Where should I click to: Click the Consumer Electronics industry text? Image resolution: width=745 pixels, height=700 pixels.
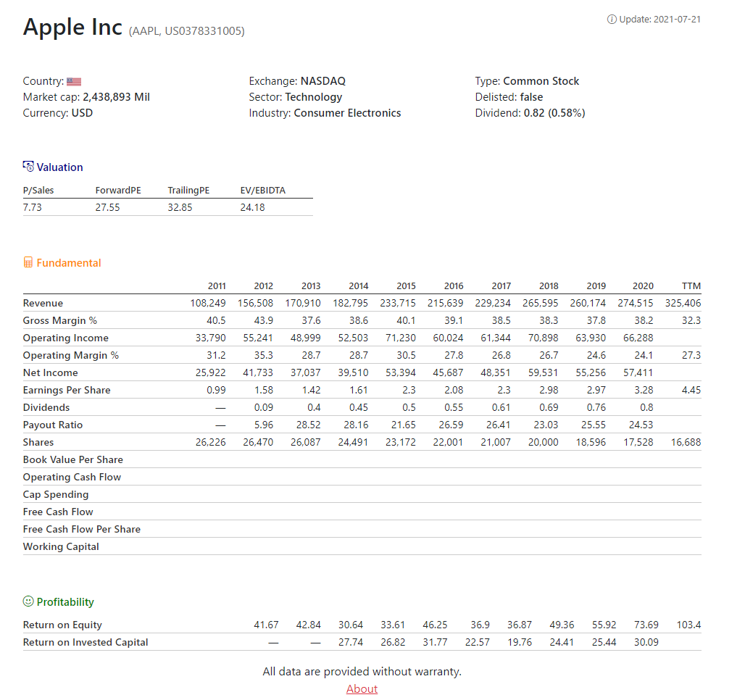pos(347,113)
